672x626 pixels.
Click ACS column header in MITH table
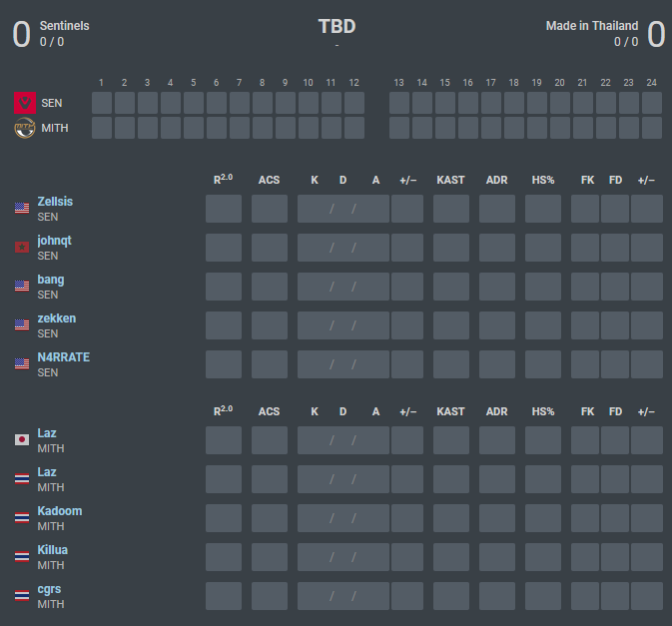click(x=269, y=411)
